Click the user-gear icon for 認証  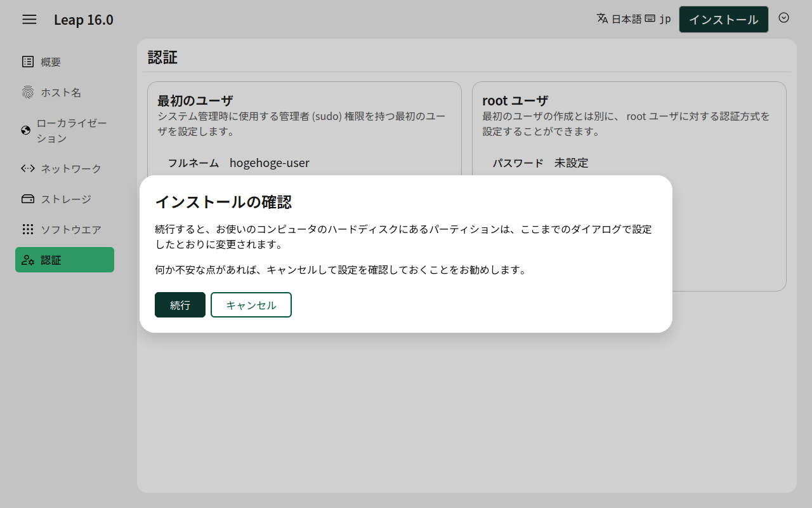pyautogui.click(x=28, y=260)
